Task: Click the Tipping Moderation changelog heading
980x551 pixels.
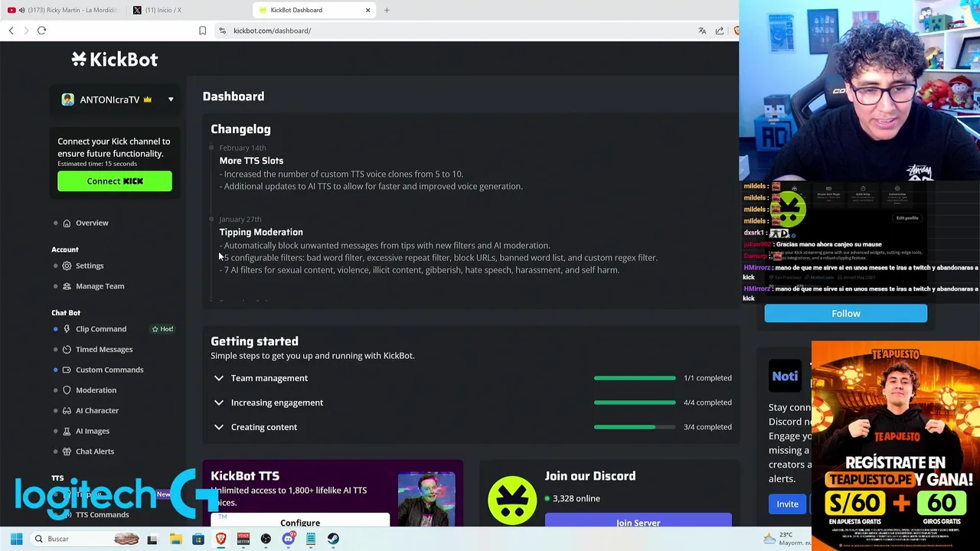Action: (261, 232)
